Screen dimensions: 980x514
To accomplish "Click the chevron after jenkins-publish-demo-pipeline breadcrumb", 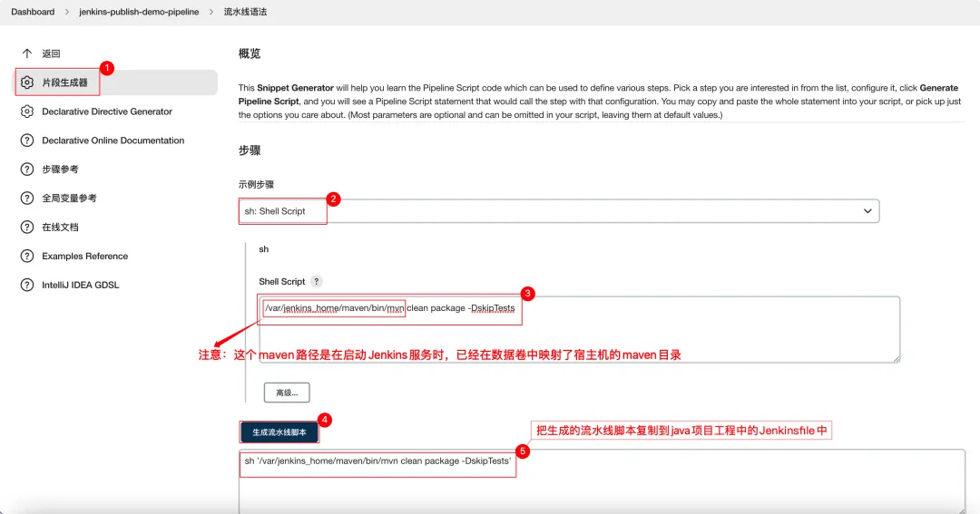I will click(211, 12).
